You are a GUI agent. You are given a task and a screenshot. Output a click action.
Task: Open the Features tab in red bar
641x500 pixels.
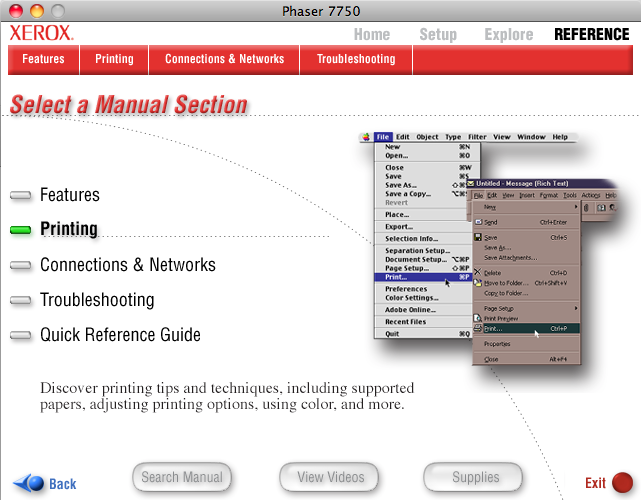(43, 59)
